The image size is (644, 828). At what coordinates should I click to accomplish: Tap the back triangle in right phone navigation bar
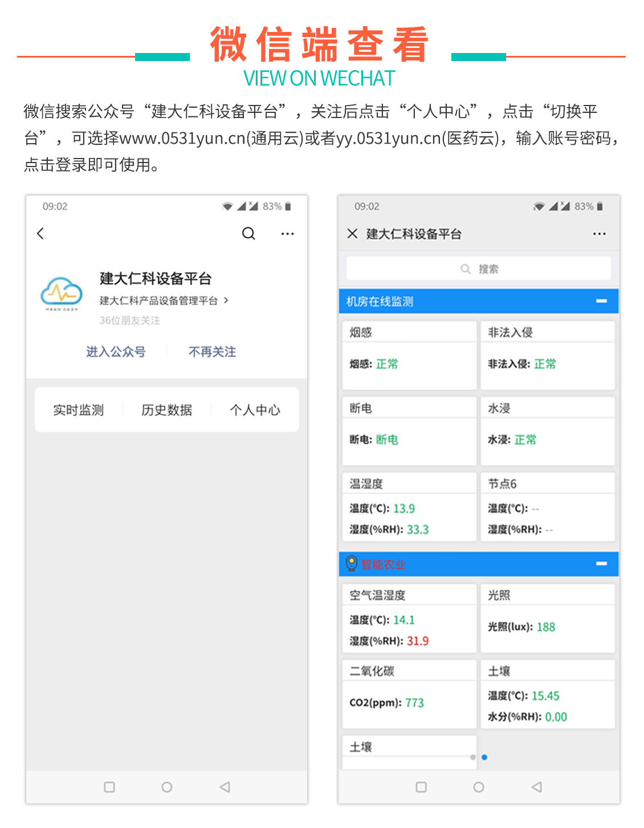click(537, 787)
